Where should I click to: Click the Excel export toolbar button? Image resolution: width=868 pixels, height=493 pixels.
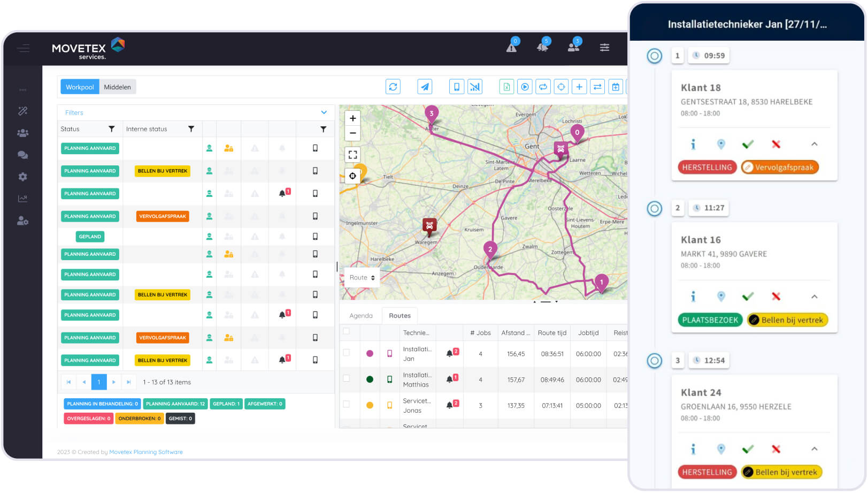(506, 87)
